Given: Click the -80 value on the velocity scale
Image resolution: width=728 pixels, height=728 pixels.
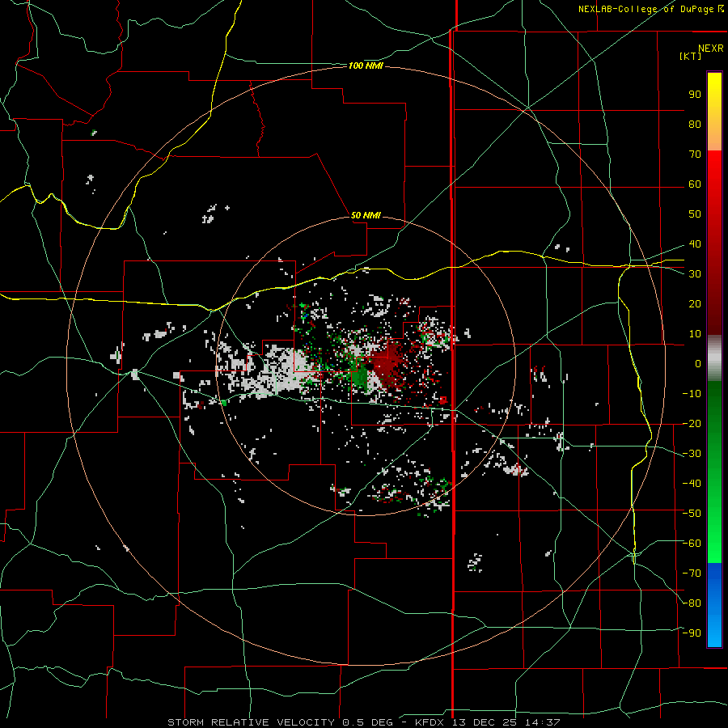Looking at the screenshot, I should pyautogui.click(x=692, y=603).
